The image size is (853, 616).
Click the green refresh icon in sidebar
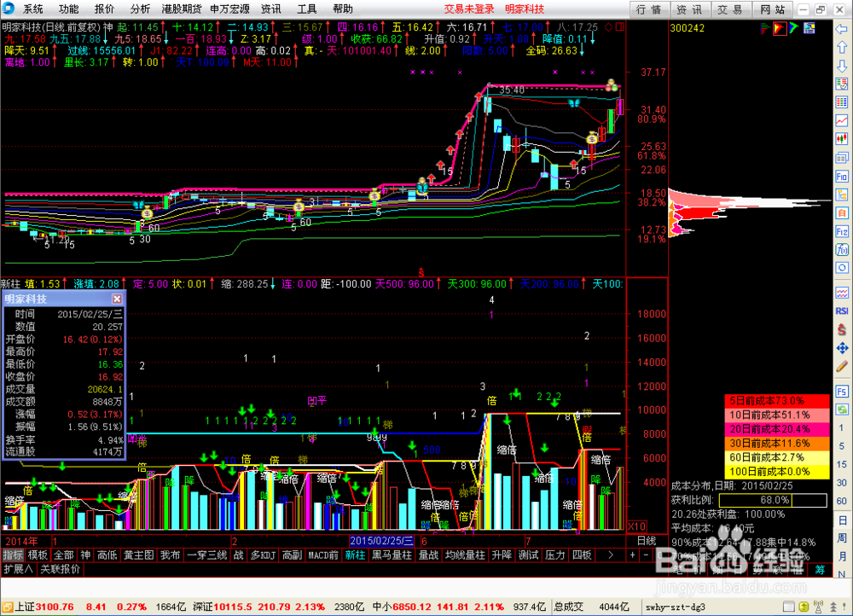coord(842,410)
